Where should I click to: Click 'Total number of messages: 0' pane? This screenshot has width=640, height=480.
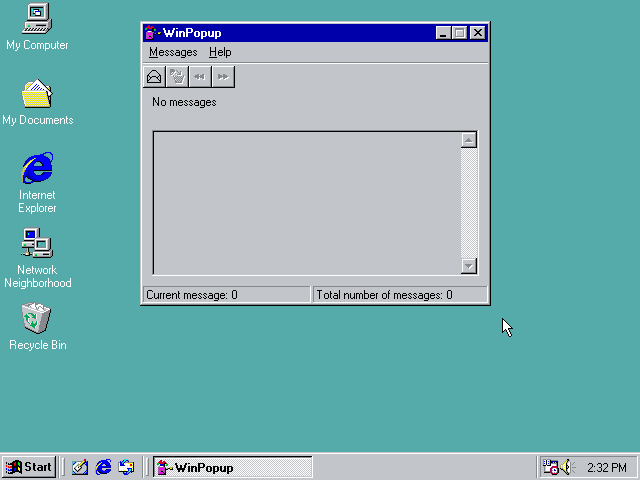click(400, 295)
